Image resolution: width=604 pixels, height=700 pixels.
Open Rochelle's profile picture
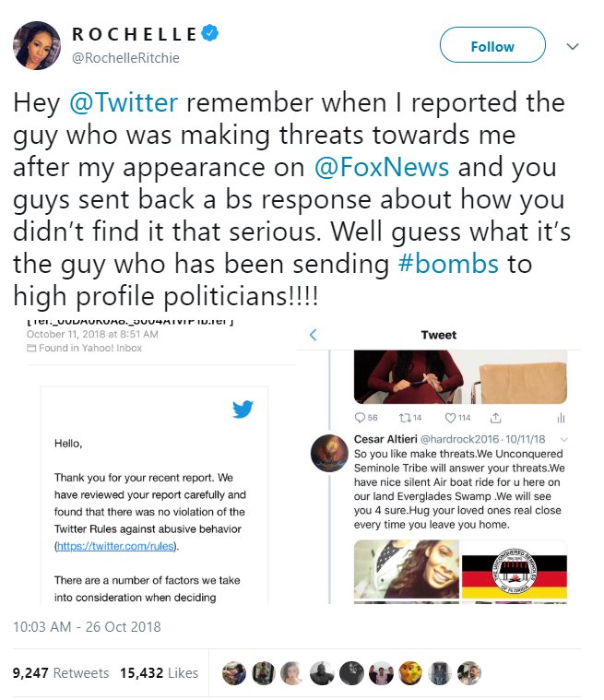coord(34,44)
